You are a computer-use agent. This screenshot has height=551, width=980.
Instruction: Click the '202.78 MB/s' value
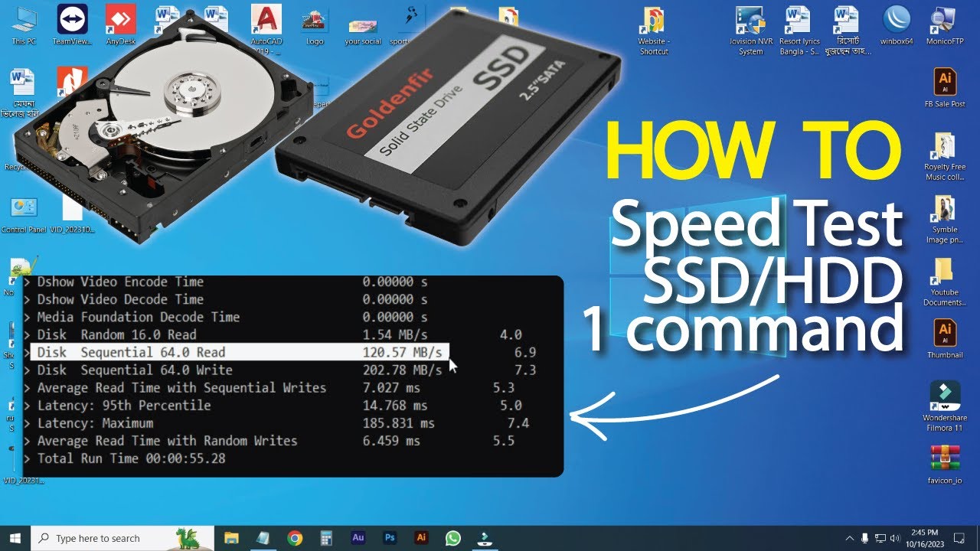[x=402, y=370]
